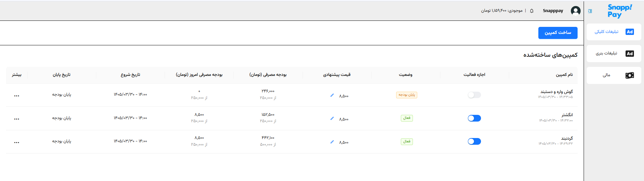Click the پایان بودجه status badge
The width and height of the screenshot is (644, 181).
click(x=407, y=95)
